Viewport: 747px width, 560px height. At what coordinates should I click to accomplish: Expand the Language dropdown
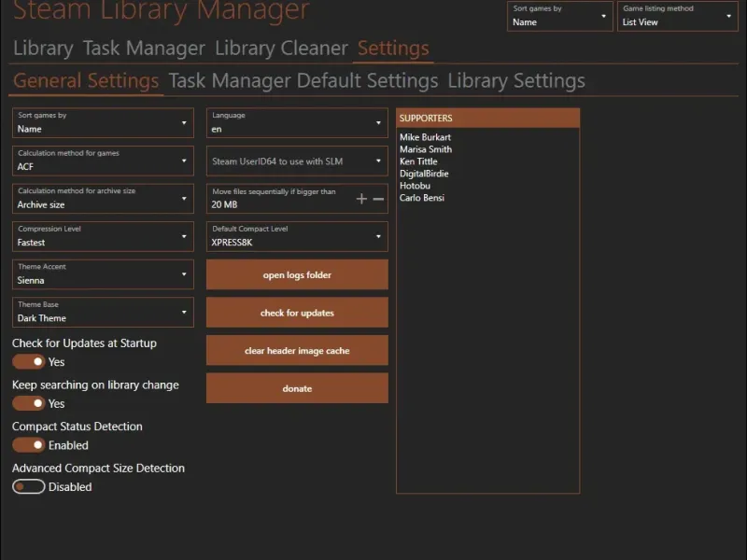[297, 123]
